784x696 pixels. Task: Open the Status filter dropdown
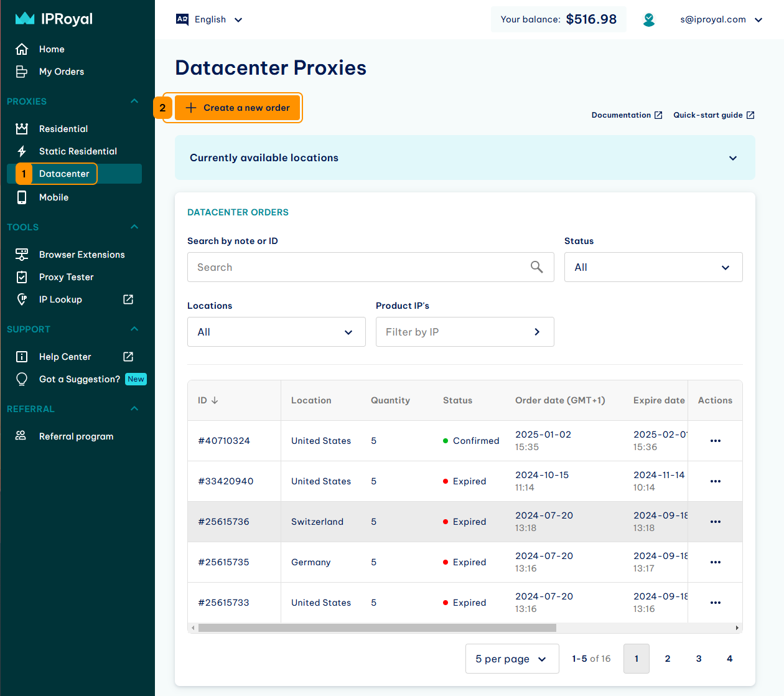653,267
